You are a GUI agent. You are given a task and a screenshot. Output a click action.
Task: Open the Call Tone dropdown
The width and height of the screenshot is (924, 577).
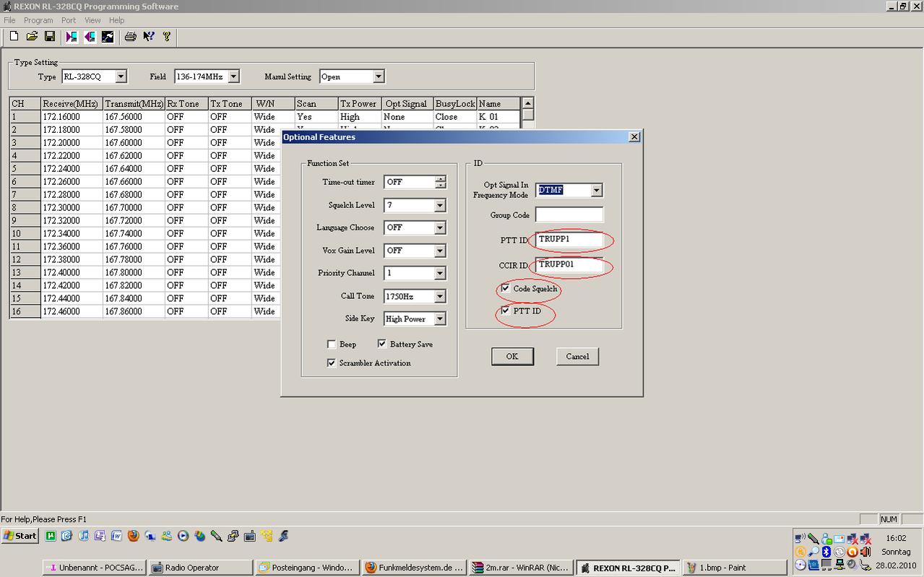pos(439,297)
